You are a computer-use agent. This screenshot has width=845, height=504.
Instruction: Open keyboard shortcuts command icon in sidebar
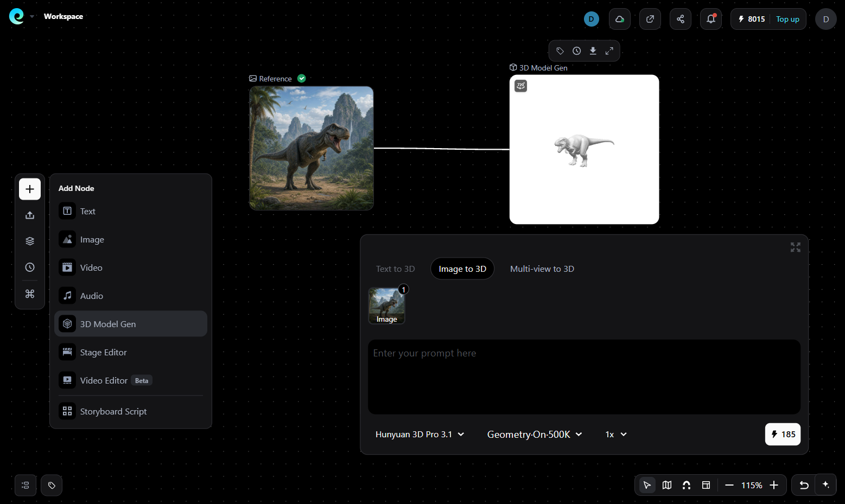pos(30,294)
